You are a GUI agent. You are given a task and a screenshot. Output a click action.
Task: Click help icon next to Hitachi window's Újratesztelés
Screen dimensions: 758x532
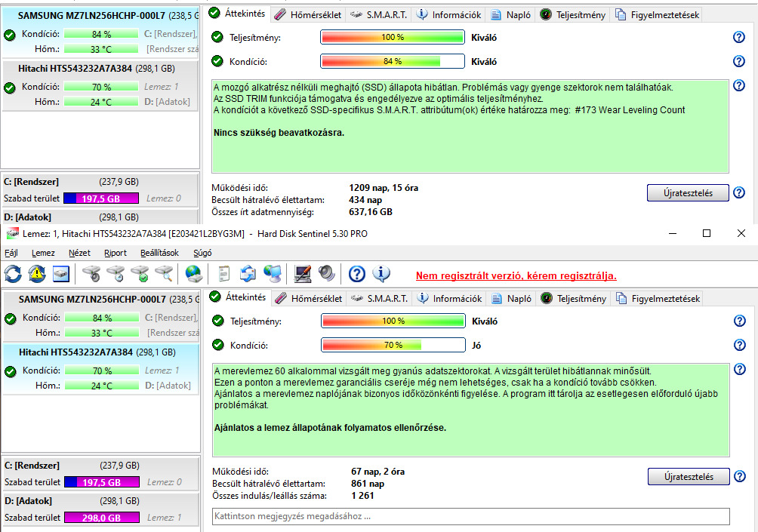coord(740,476)
